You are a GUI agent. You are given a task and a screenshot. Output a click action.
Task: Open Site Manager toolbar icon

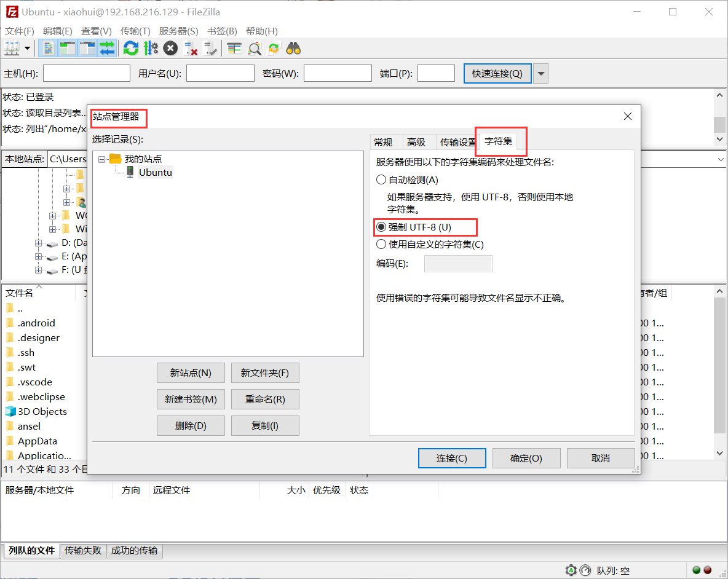coord(12,48)
